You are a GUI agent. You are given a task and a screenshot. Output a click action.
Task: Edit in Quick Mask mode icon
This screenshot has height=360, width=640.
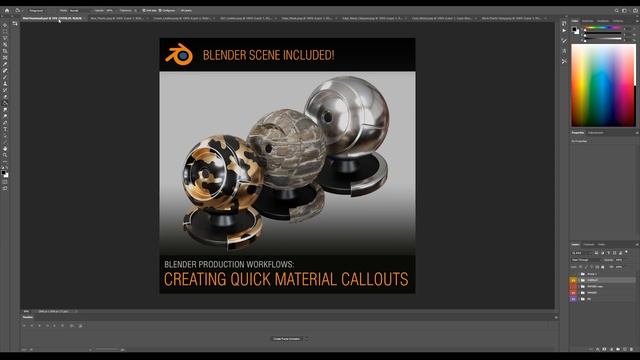click(x=5, y=182)
